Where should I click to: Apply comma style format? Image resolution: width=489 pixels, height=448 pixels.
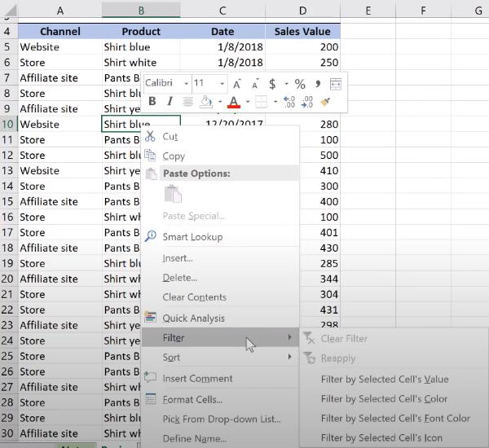(318, 84)
